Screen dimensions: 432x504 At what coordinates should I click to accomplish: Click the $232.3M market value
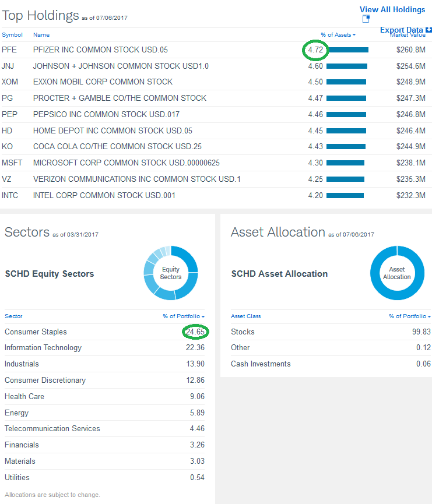(x=411, y=195)
